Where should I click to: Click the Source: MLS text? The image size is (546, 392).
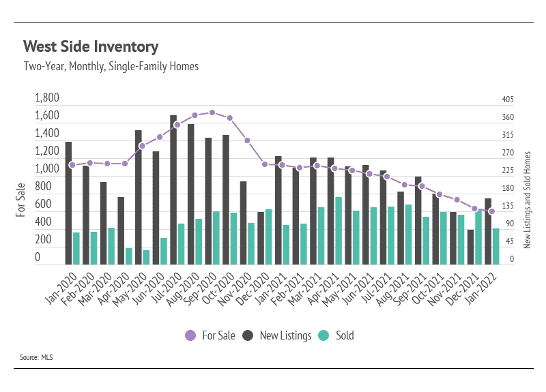coord(36,357)
